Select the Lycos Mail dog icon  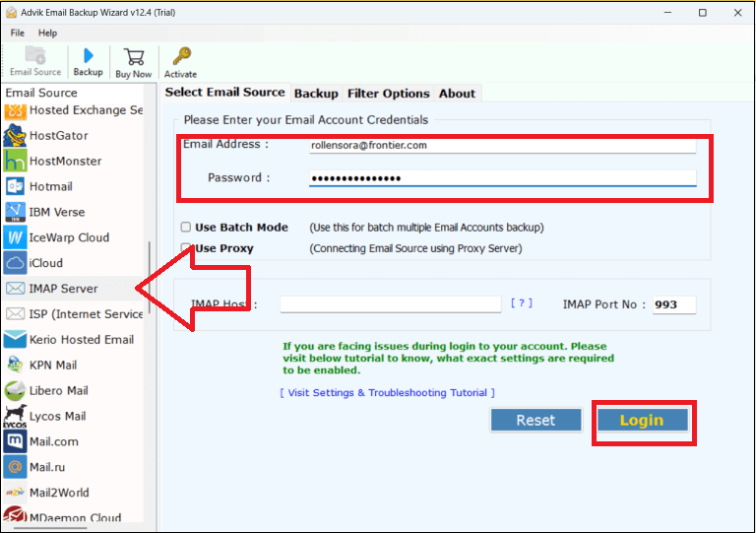point(15,416)
